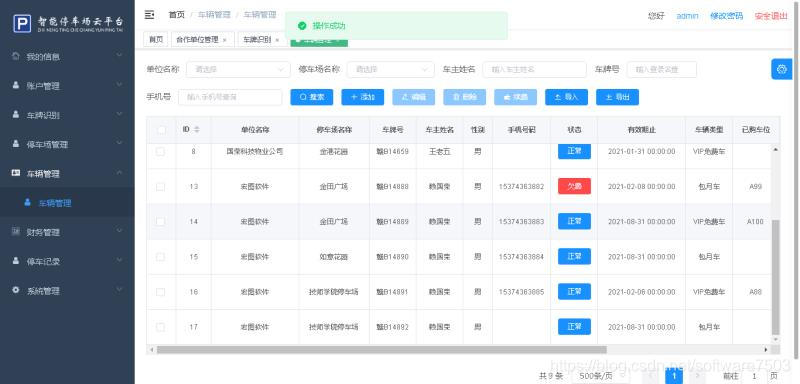The width and height of the screenshot is (800, 384).
Task: Click 首页 in the breadcrumb
Action: (x=177, y=15)
